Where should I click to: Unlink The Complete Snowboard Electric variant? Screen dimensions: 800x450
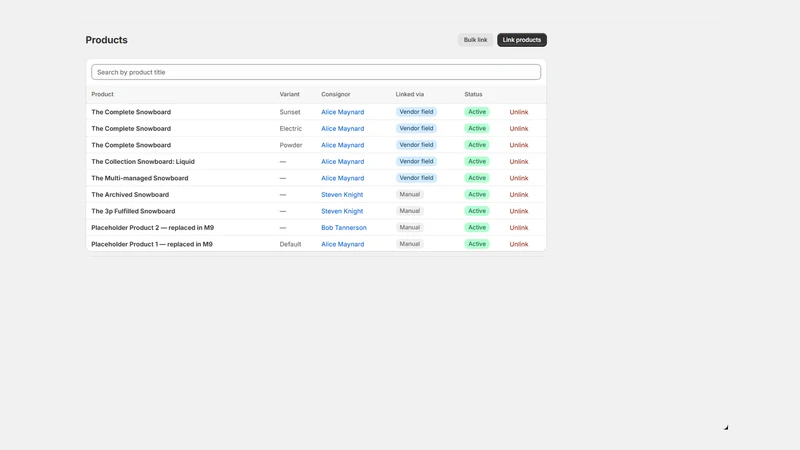[518, 129]
